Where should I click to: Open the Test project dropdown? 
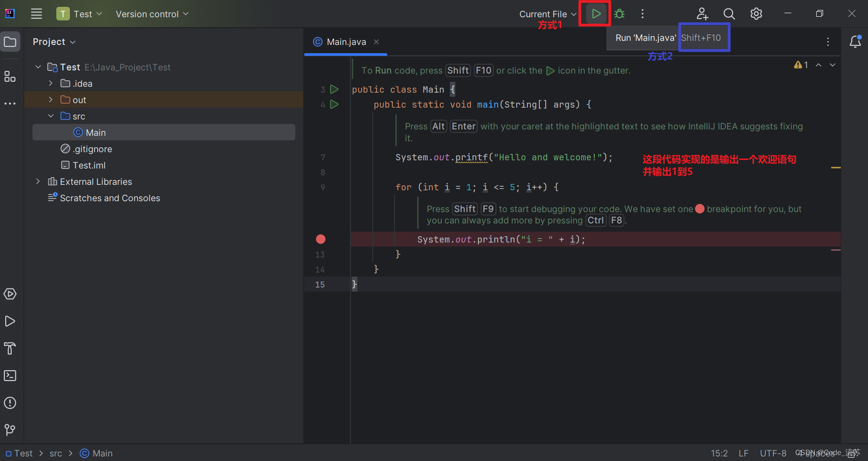pyautogui.click(x=80, y=14)
